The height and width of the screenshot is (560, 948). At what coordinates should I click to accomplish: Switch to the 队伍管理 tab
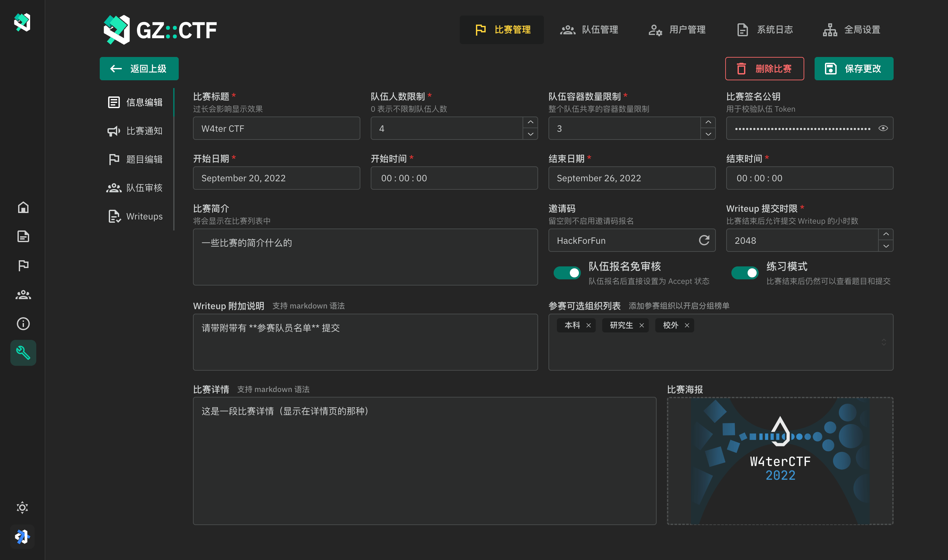(589, 30)
